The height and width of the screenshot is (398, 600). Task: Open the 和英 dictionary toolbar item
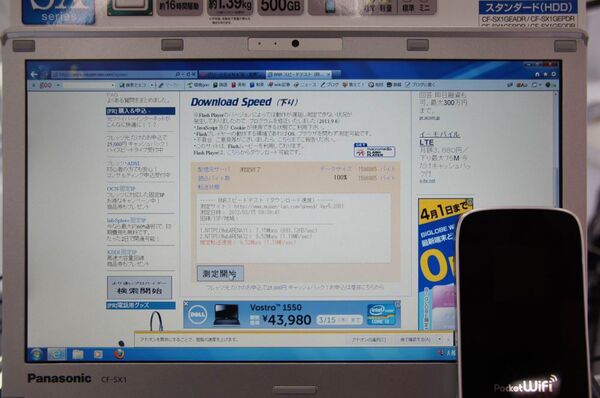click(x=257, y=85)
